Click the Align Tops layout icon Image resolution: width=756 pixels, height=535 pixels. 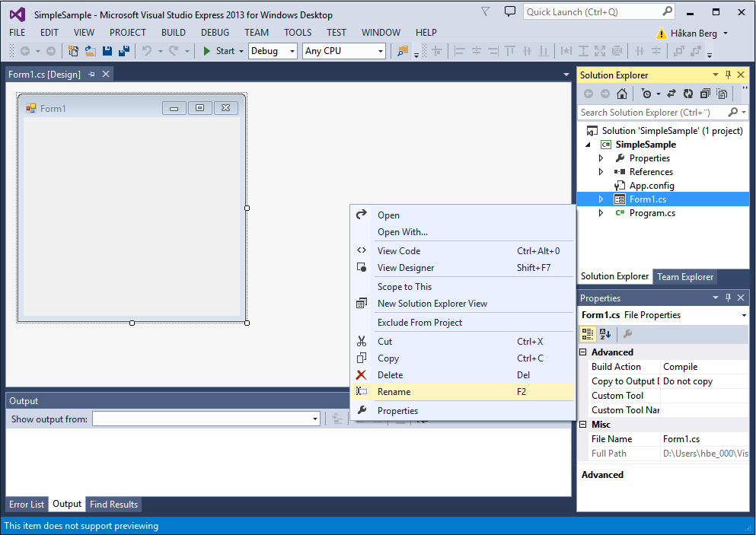click(510, 50)
